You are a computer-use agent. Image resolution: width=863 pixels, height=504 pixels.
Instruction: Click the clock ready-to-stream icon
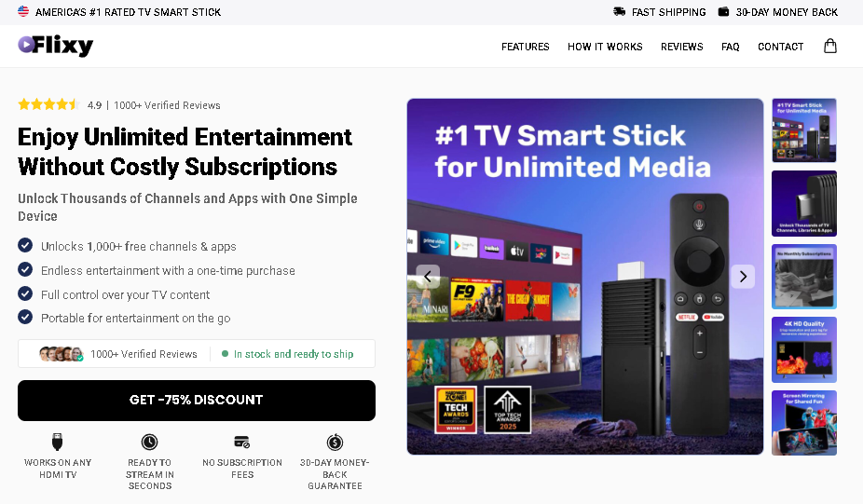pos(149,442)
